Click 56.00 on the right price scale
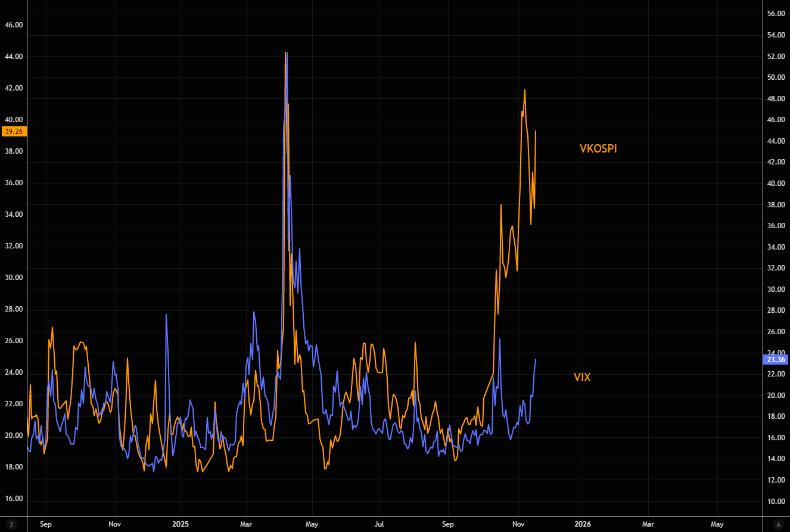Viewport: 790px width, 532px height. (x=776, y=14)
